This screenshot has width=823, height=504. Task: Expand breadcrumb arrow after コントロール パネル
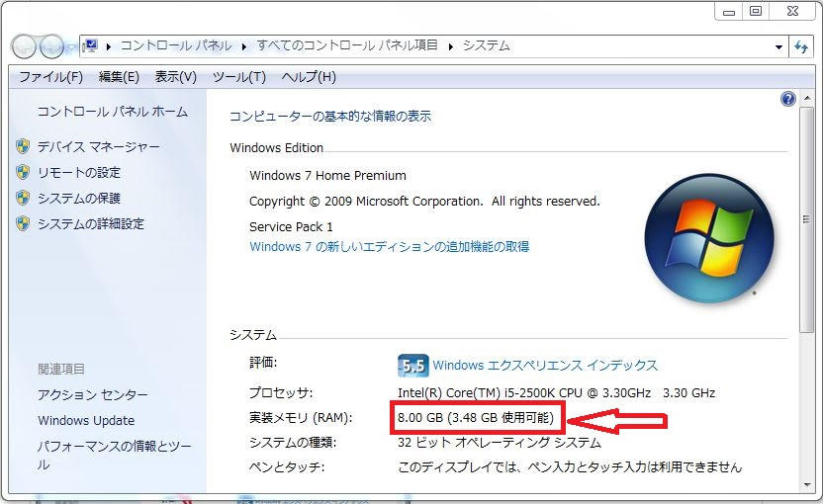point(244,46)
